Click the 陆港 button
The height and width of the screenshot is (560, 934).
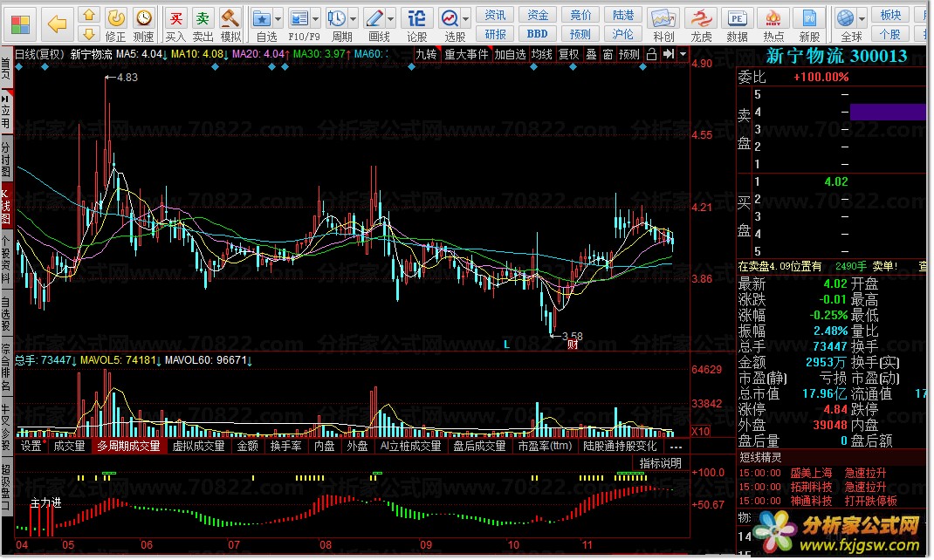point(623,15)
